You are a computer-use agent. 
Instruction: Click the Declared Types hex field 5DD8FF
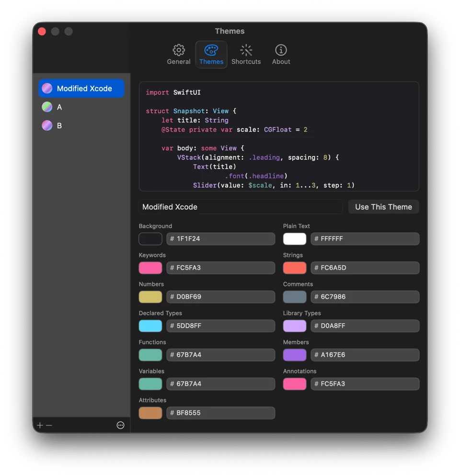[221, 326]
